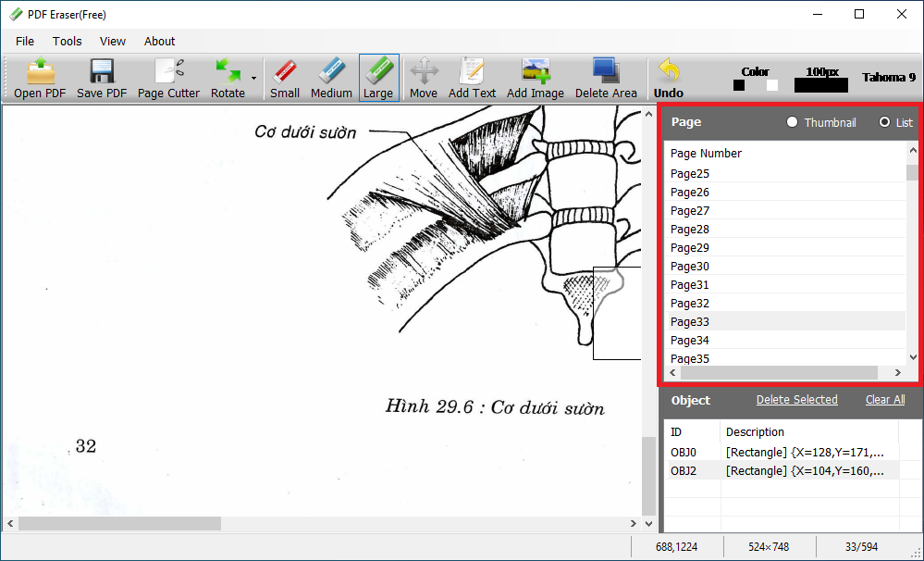Open the font selector showing Tahoma 9

tap(888, 77)
